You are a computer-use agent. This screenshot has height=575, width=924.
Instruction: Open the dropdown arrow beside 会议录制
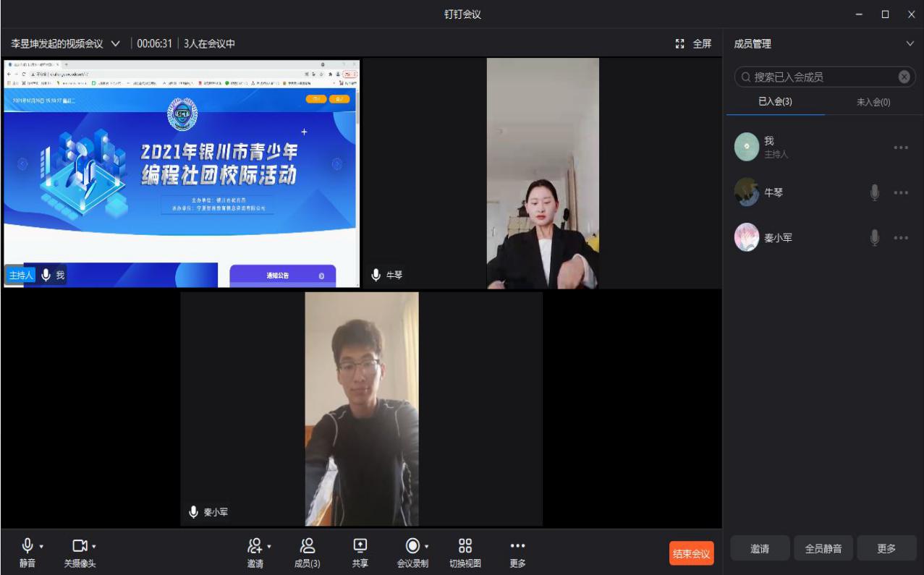tap(427, 546)
